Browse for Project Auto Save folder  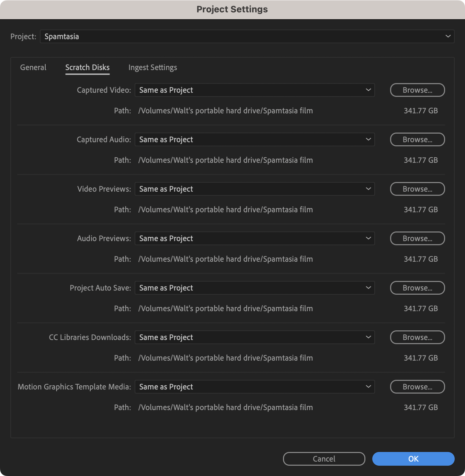click(x=418, y=288)
